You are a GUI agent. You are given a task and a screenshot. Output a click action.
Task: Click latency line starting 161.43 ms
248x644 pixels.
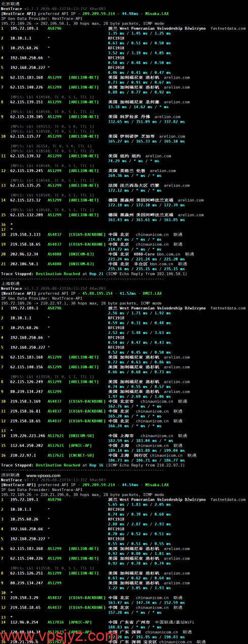146,219
